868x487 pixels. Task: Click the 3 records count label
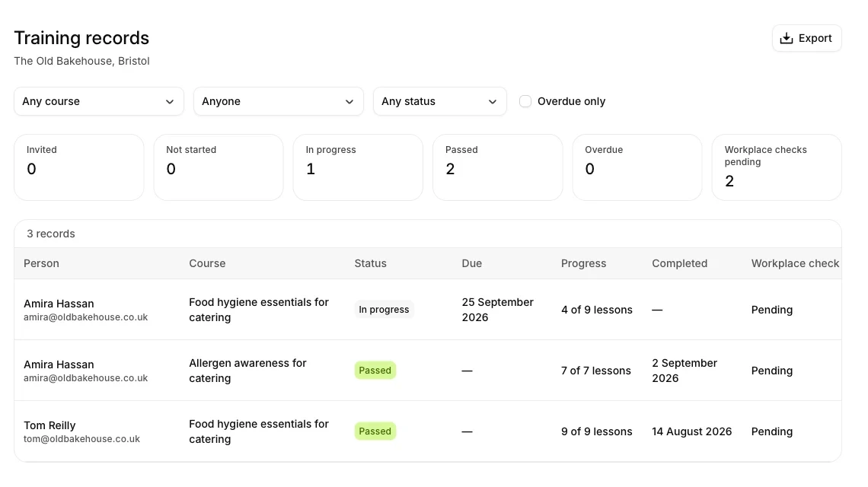tap(51, 234)
